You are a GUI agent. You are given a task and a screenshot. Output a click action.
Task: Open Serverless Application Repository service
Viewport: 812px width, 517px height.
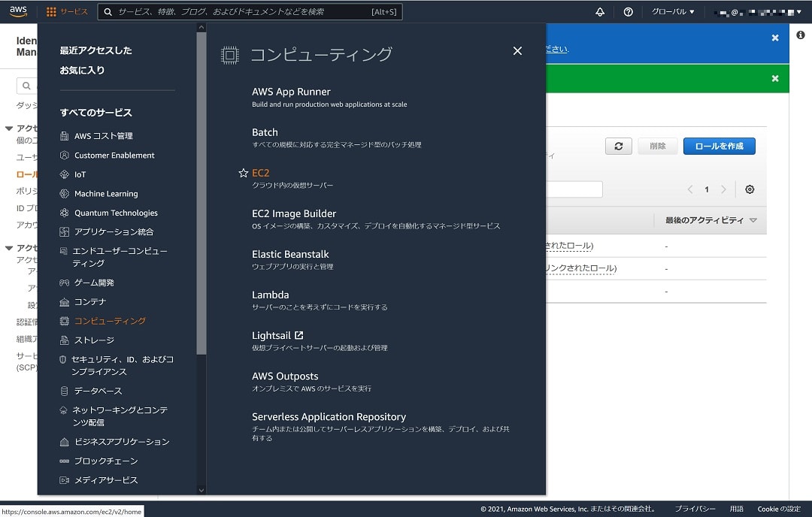click(329, 416)
